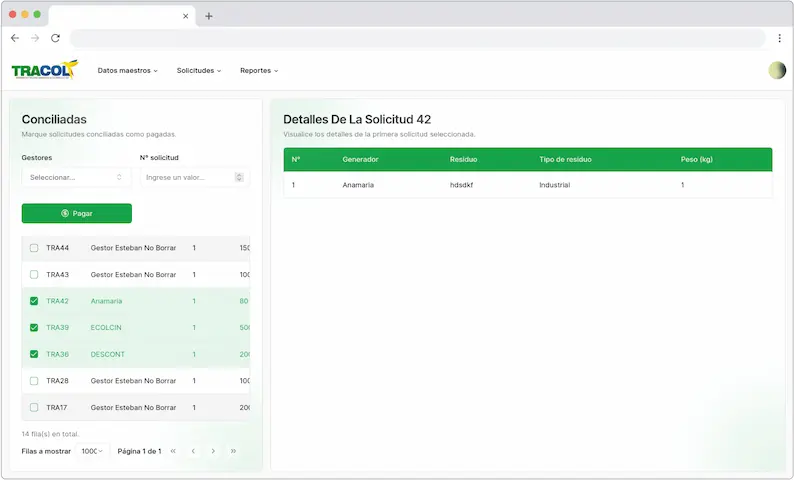The height and width of the screenshot is (480, 794).
Task: Go to previous page arrow
Action: [x=193, y=451]
